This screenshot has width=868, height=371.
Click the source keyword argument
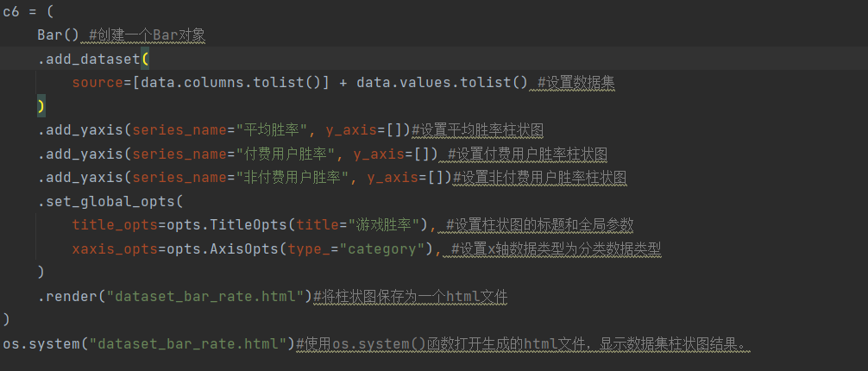[x=97, y=83]
